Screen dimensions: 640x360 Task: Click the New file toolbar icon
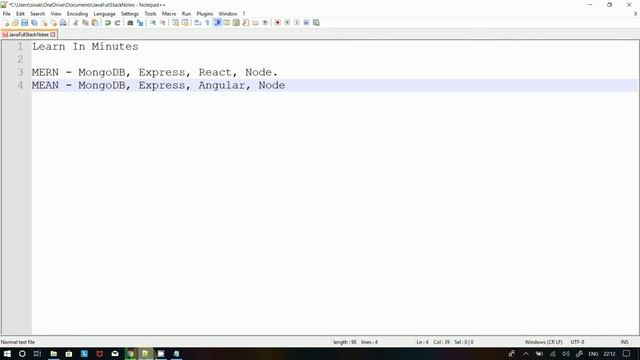(6, 22)
